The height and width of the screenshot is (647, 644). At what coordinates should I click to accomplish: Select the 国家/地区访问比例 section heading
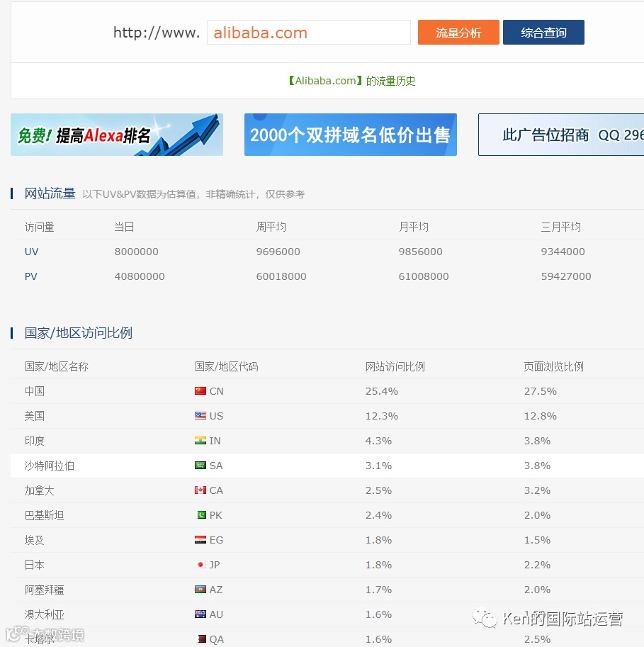tap(79, 332)
